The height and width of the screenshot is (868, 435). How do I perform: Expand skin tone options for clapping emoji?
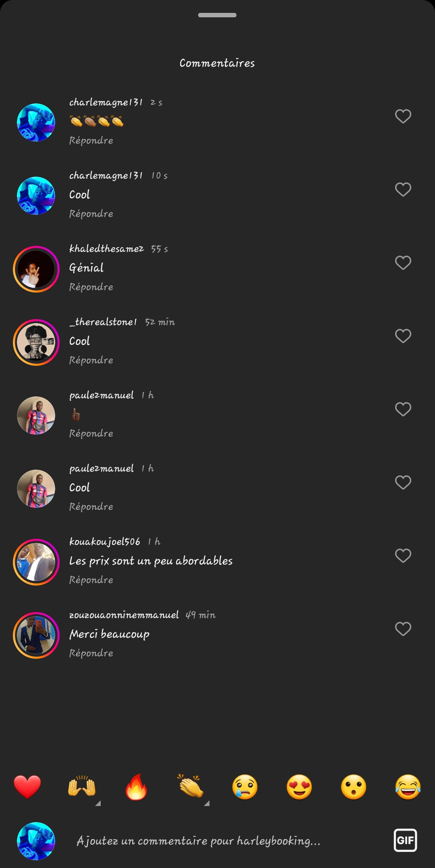[x=207, y=803]
